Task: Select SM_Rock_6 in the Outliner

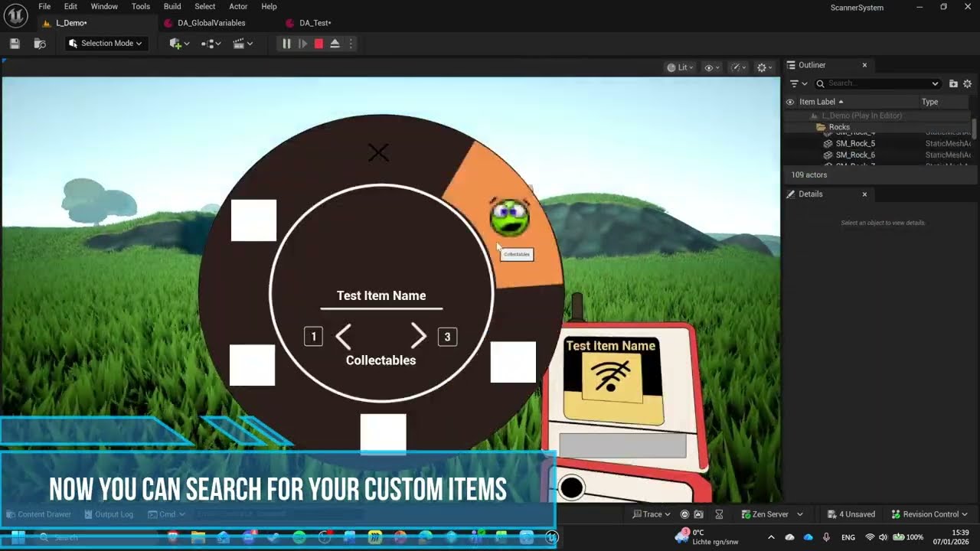Action: [x=855, y=155]
